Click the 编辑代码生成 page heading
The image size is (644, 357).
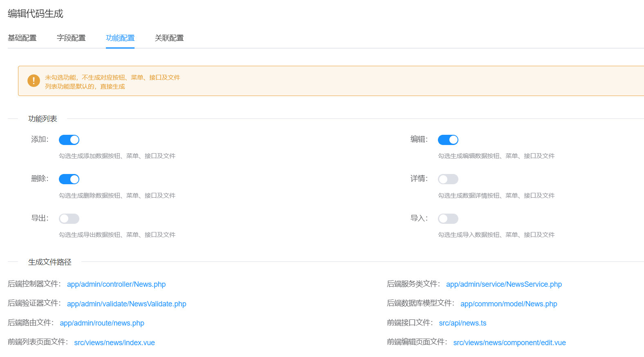coord(36,14)
